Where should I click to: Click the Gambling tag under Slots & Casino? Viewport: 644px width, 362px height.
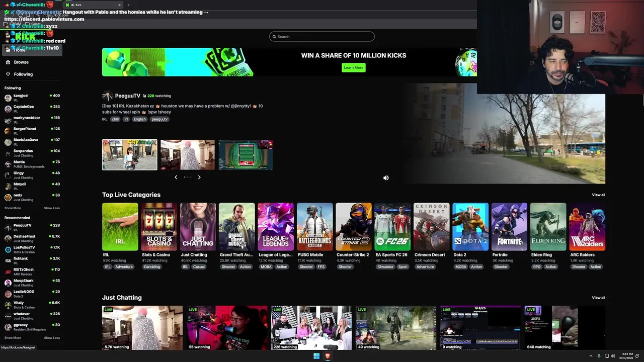[x=151, y=267]
